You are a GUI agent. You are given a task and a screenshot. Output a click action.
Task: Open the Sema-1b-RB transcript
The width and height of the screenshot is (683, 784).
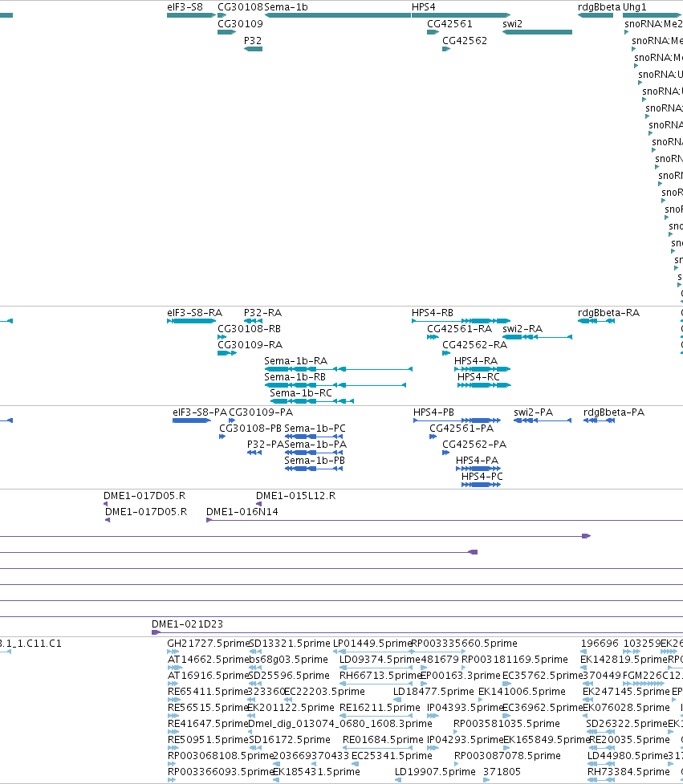coord(335,385)
